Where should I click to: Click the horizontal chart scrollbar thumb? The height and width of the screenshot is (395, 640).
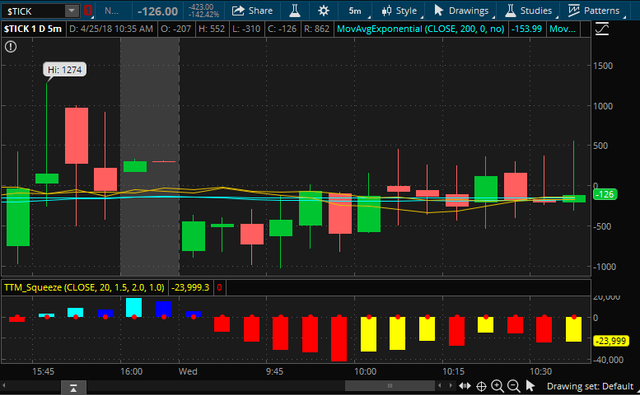coord(390,386)
